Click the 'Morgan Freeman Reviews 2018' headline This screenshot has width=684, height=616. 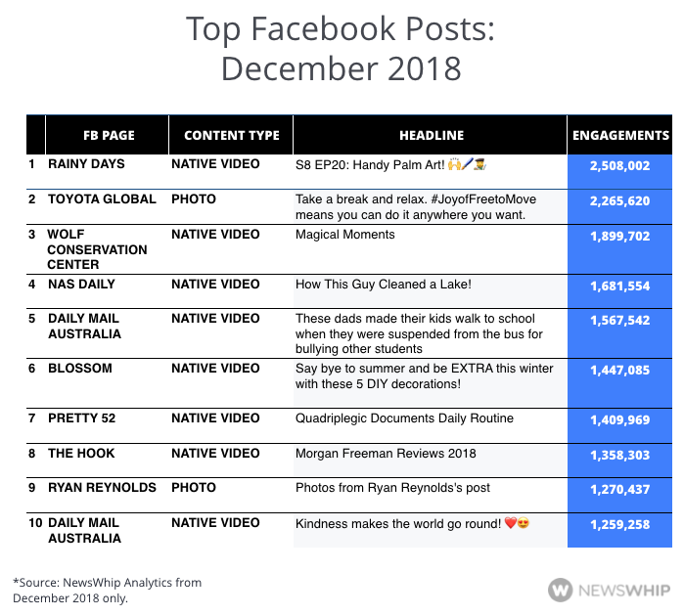click(386, 454)
